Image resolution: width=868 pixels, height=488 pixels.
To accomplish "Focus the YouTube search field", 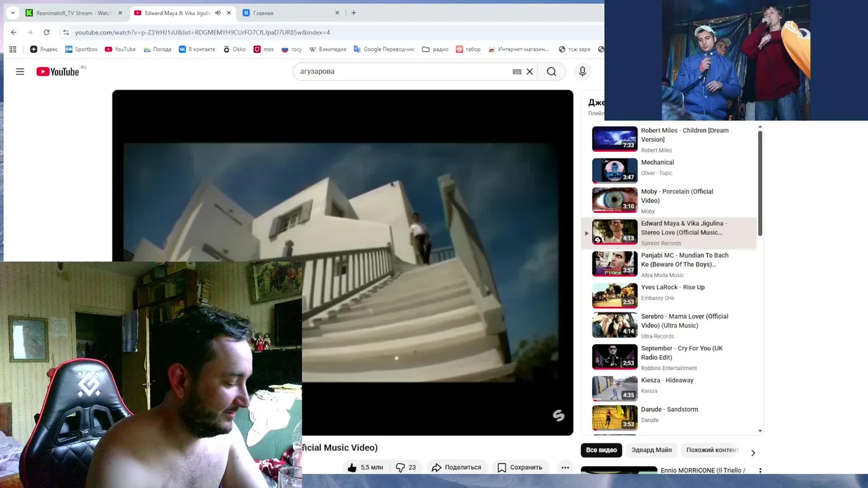I will (x=403, y=71).
